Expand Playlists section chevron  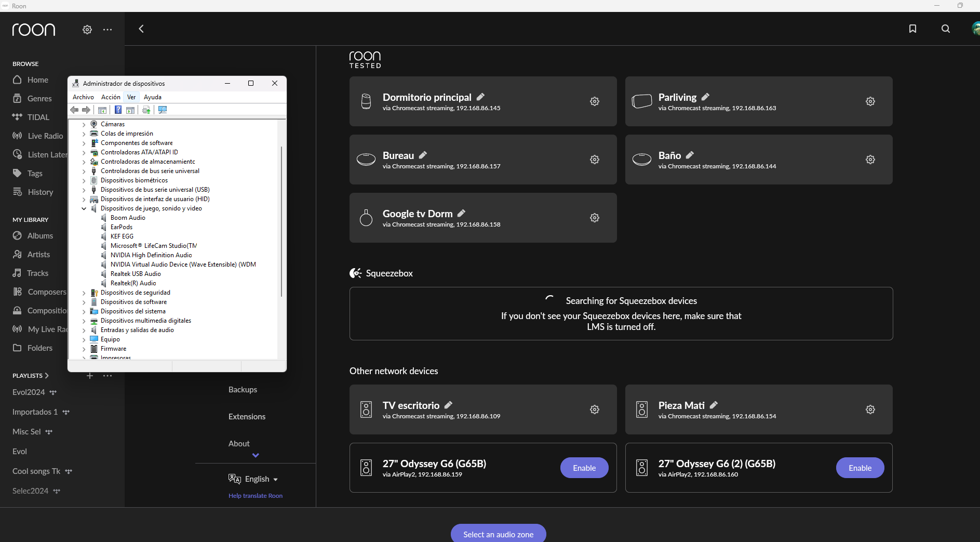47,375
